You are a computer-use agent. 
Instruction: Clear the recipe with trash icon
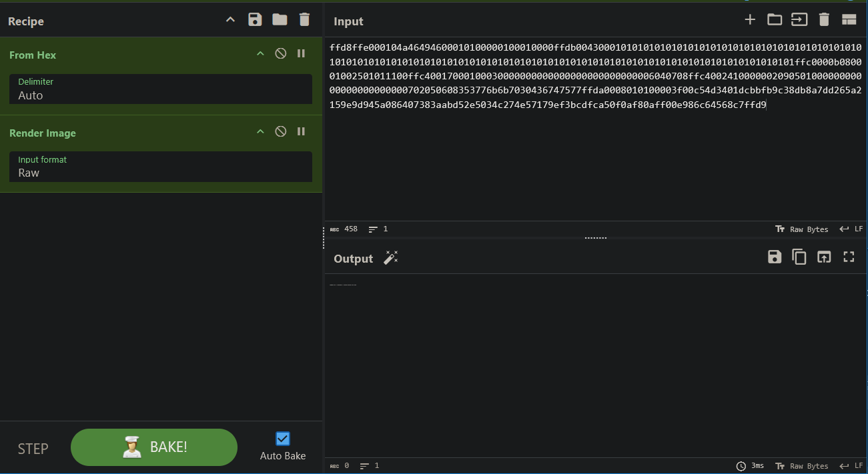coord(304,19)
